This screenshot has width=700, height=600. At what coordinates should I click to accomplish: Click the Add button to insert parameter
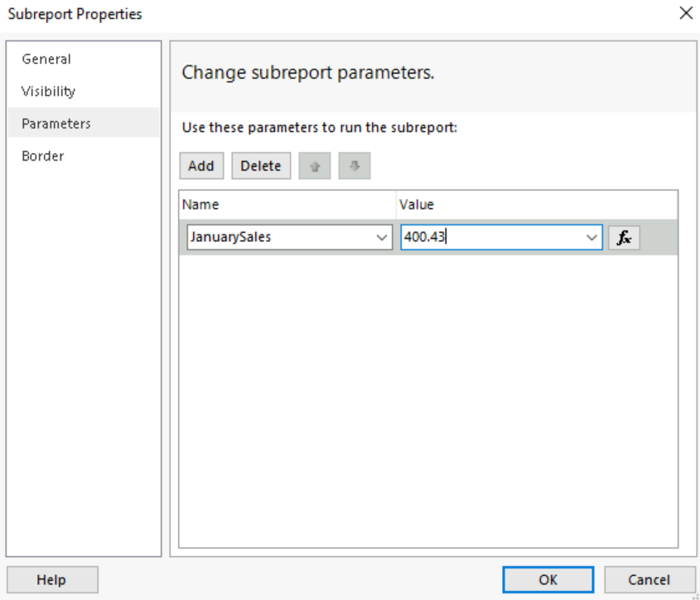[201, 166]
